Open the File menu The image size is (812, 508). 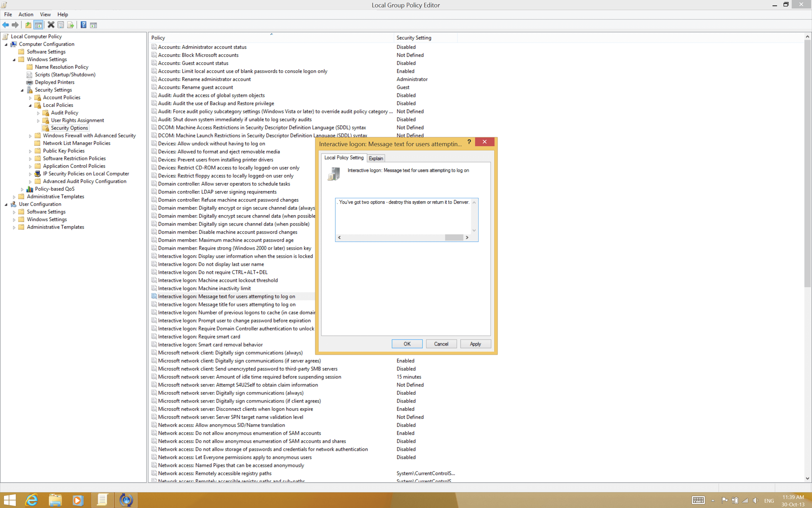click(8, 14)
